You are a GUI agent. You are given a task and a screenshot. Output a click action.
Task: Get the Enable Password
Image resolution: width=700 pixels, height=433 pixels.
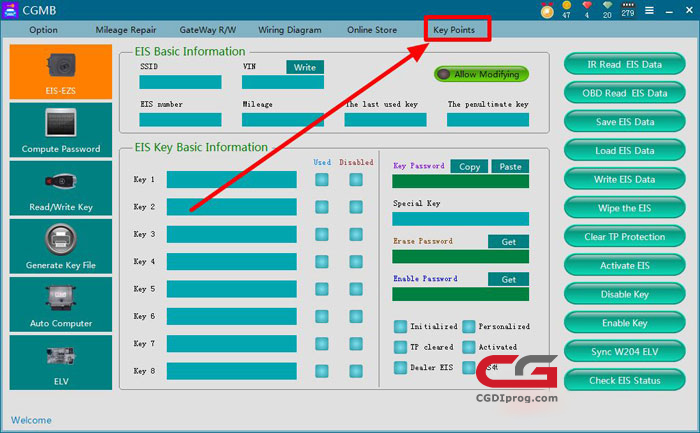click(x=508, y=279)
